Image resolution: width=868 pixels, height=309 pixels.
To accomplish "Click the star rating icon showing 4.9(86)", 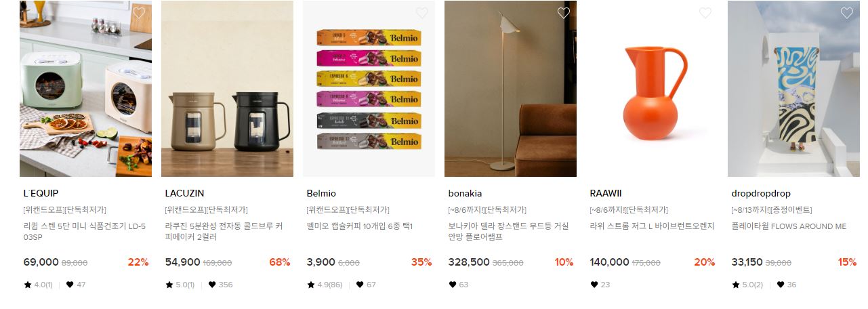I will [310, 285].
